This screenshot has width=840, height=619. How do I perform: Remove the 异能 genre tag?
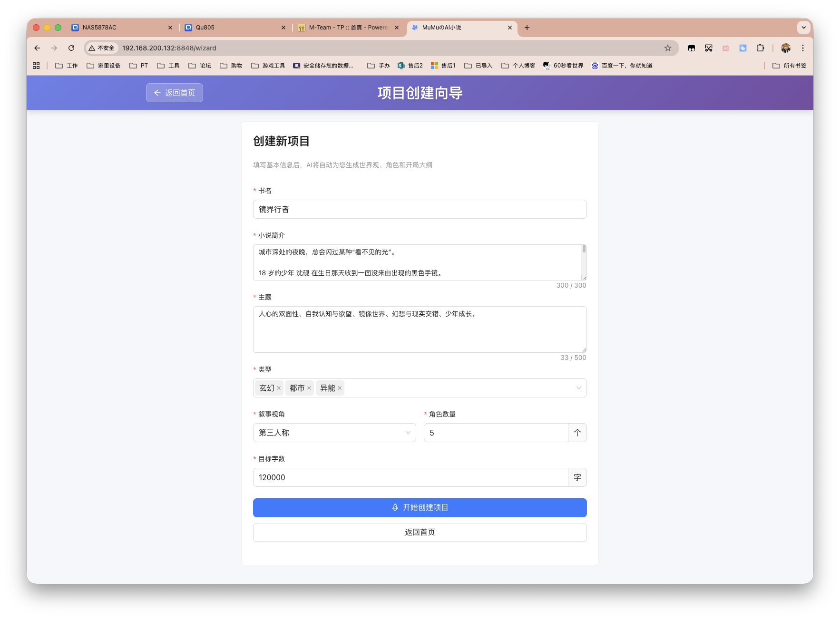pyautogui.click(x=340, y=388)
